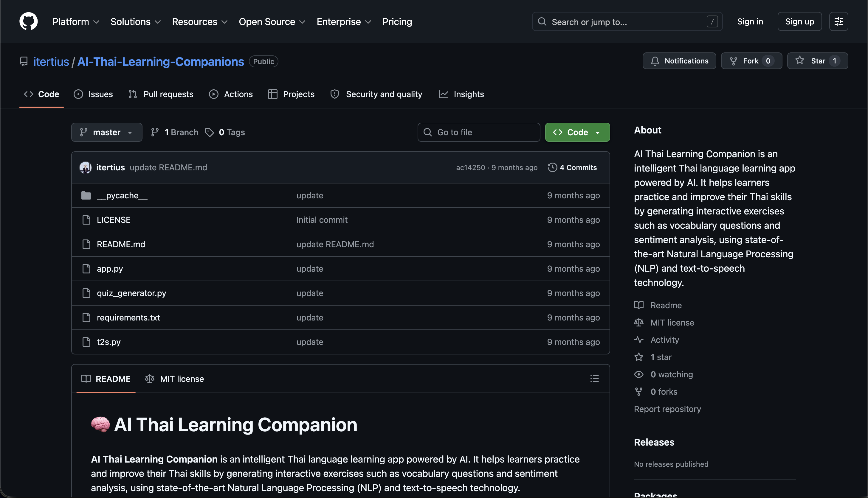The image size is (868, 498).
Task: Open the Insights tab
Action: tap(461, 94)
